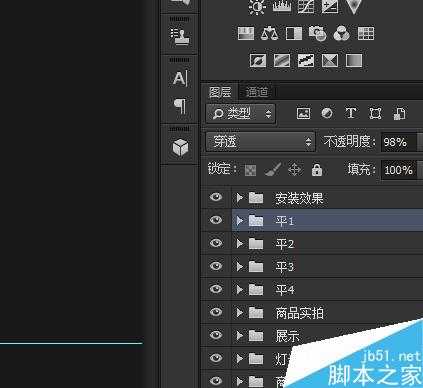Open the Character panel icon
423x388 pixels.
[x=180, y=79]
